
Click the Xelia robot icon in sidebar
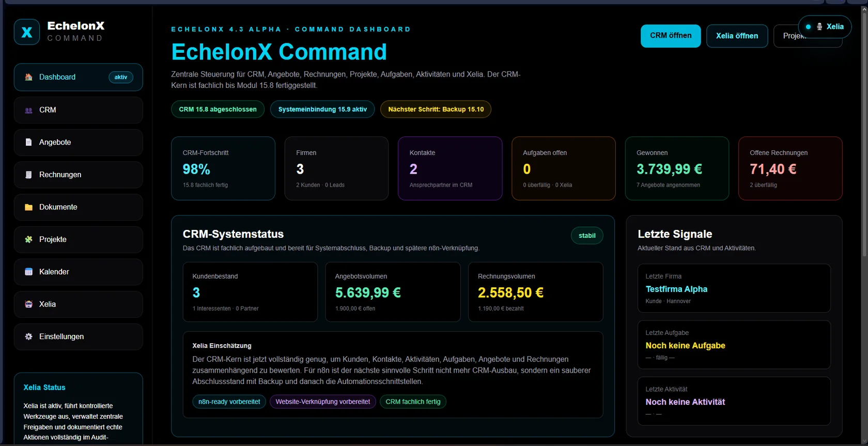click(29, 304)
